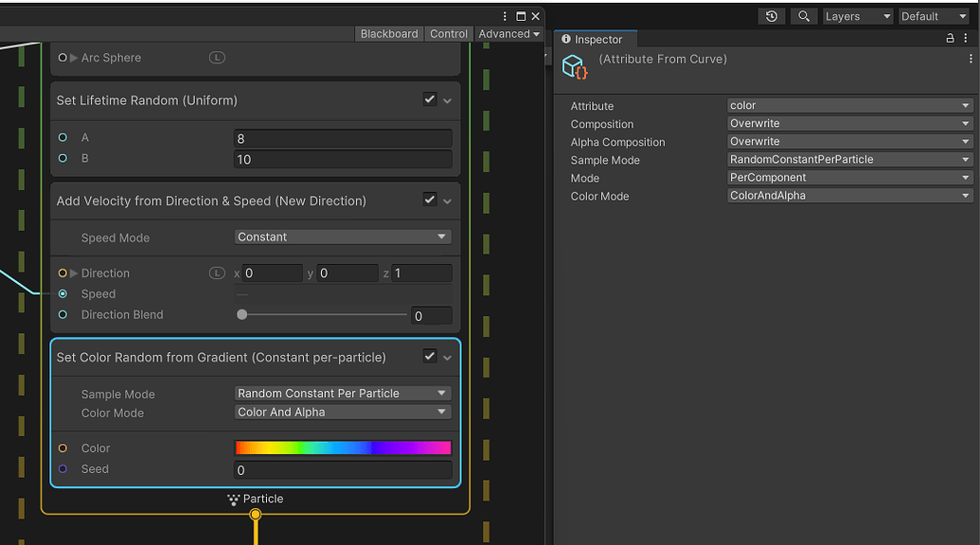Select the Inspector tab

[x=595, y=39]
